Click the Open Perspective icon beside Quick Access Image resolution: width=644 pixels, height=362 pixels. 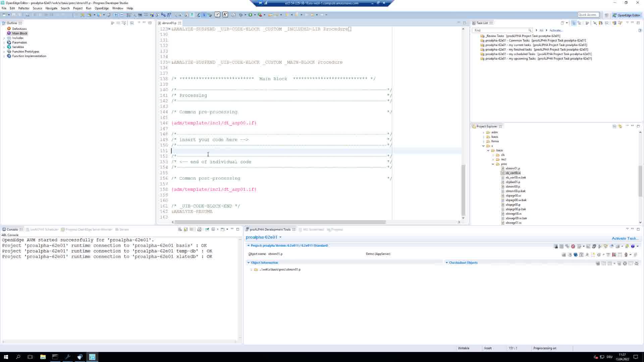click(x=607, y=15)
